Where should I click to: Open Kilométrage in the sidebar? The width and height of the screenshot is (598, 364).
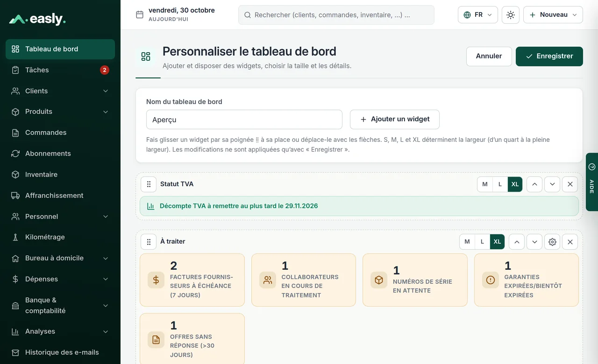pos(60,237)
